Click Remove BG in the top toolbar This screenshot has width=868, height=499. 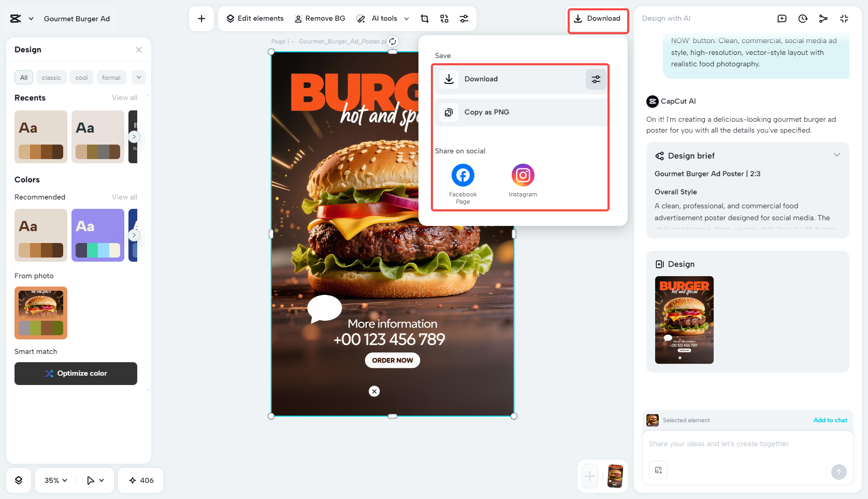click(x=320, y=18)
